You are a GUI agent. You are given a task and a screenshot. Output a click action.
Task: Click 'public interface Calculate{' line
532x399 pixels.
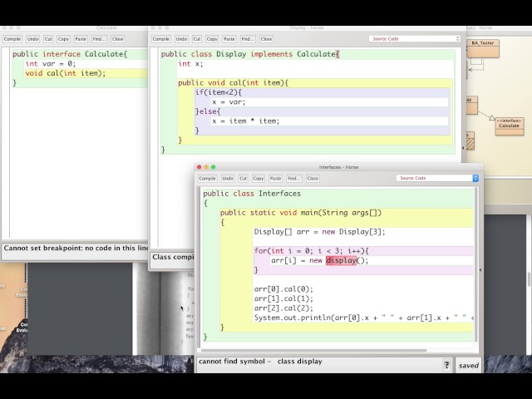pyautogui.click(x=70, y=54)
